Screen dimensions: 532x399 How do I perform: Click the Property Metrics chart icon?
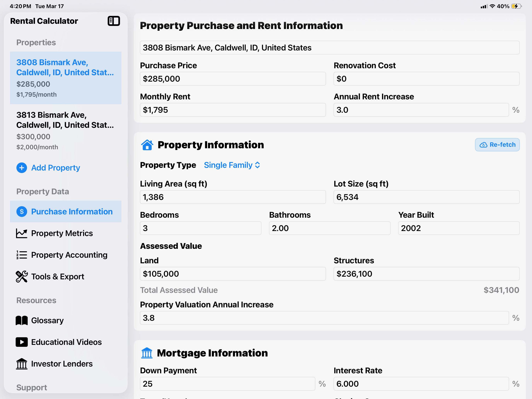[x=22, y=233]
